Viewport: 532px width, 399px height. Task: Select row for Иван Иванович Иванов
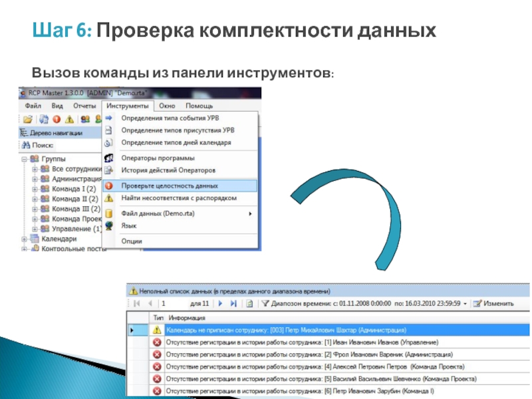[x=328, y=342]
